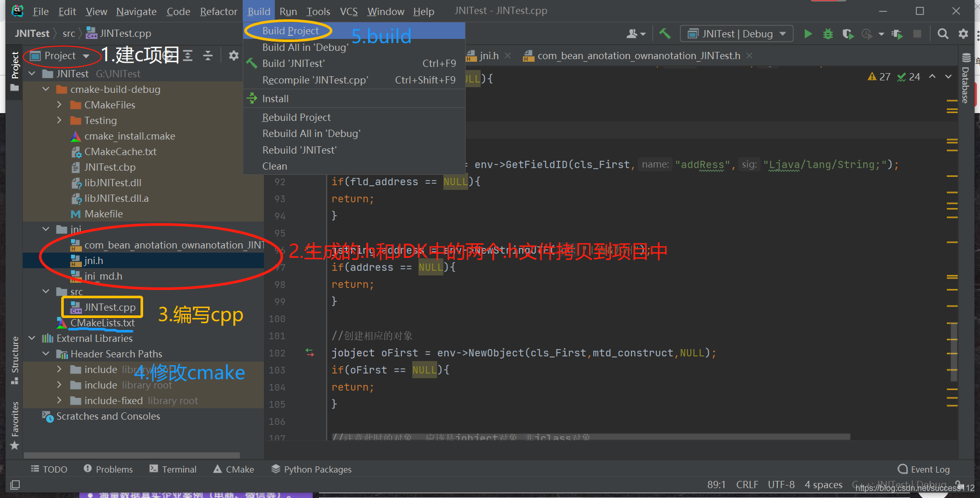
Task: Choose Rebuild Project
Action: (x=354, y=117)
